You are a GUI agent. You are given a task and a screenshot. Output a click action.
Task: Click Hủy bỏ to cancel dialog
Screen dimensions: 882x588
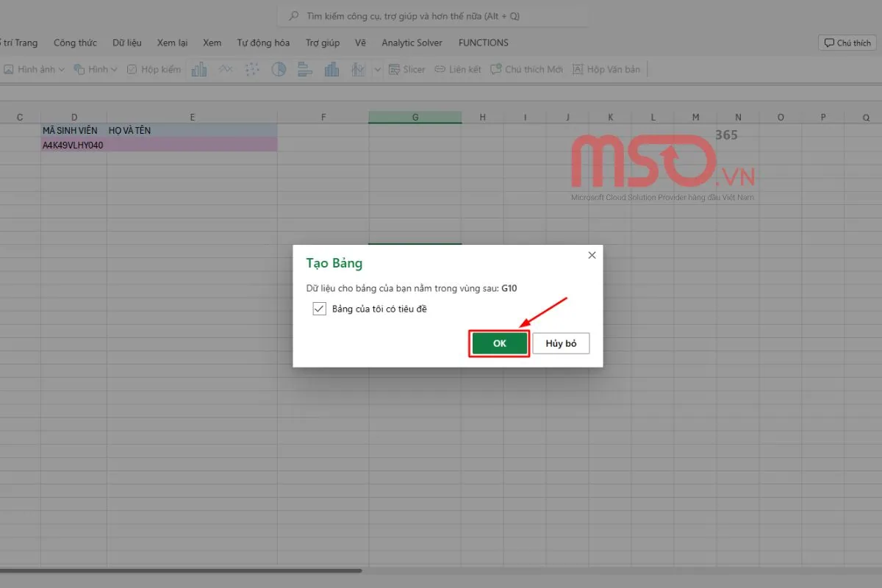[561, 343]
